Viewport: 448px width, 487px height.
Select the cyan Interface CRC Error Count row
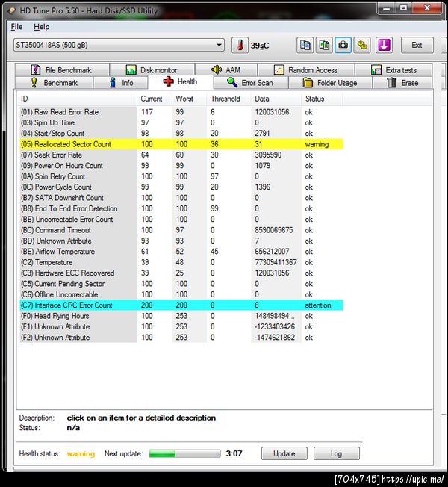click(181, 305)
